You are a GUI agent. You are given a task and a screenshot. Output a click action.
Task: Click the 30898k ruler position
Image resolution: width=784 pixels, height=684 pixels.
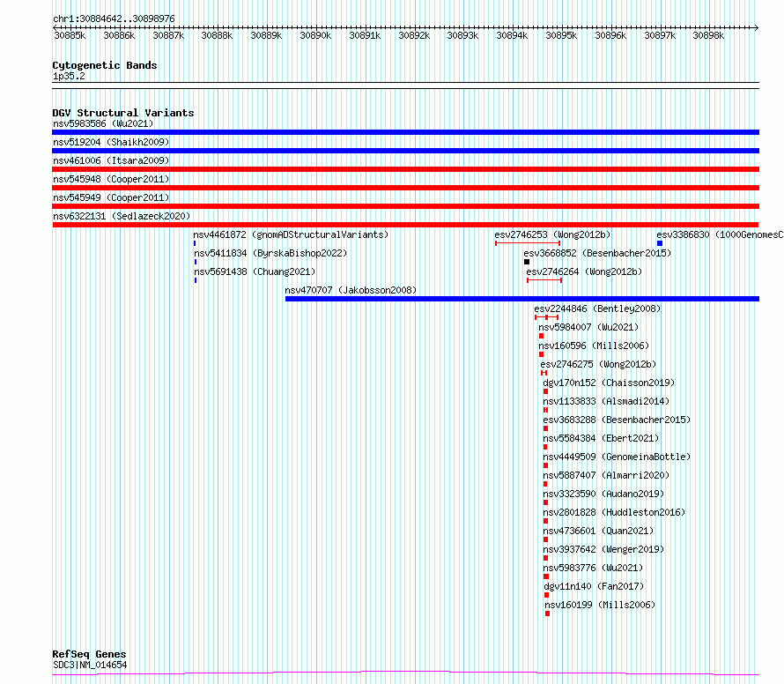click(708, 35)
